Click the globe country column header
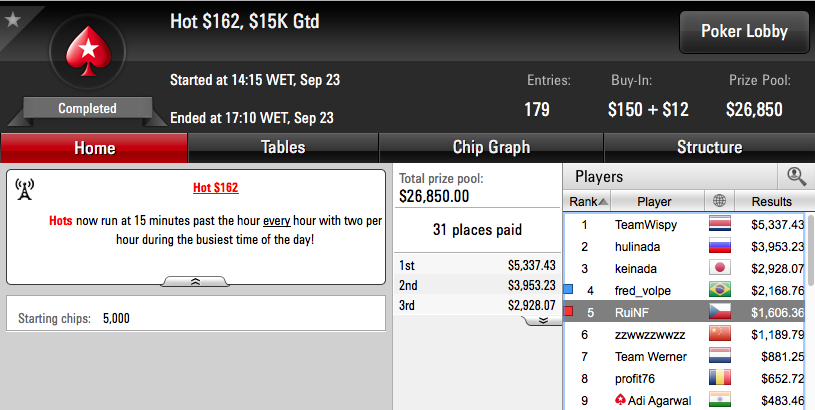The image size is (815, 410). coord(719,201)
